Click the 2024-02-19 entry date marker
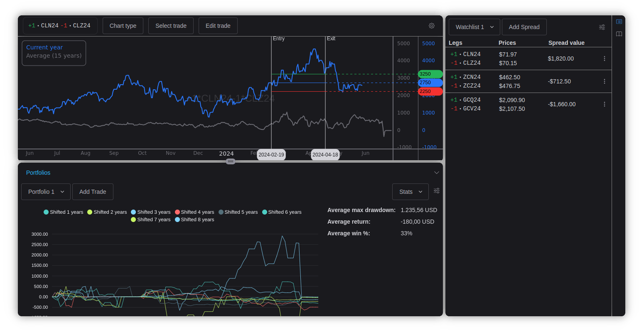 pos(271,155)
